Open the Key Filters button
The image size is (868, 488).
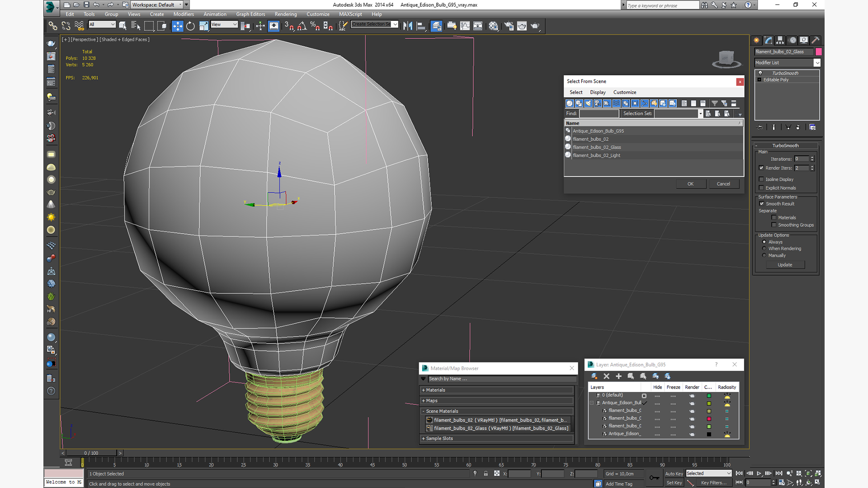click(x=713, y=483)
